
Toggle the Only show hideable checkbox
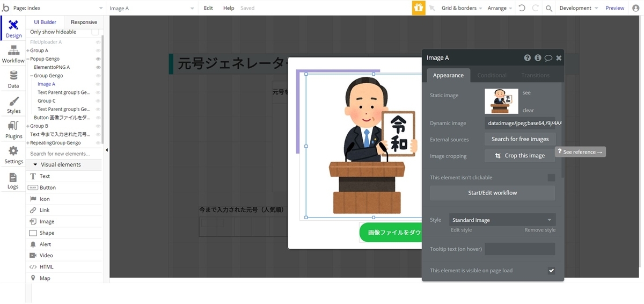point(95,32)
